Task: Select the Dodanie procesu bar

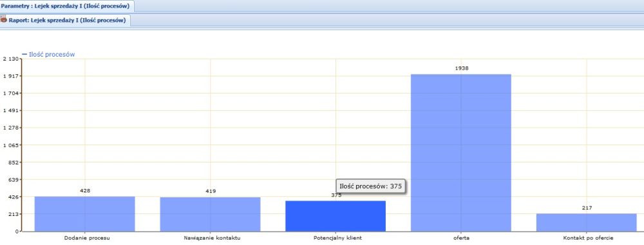Action: tap(84, 214)
